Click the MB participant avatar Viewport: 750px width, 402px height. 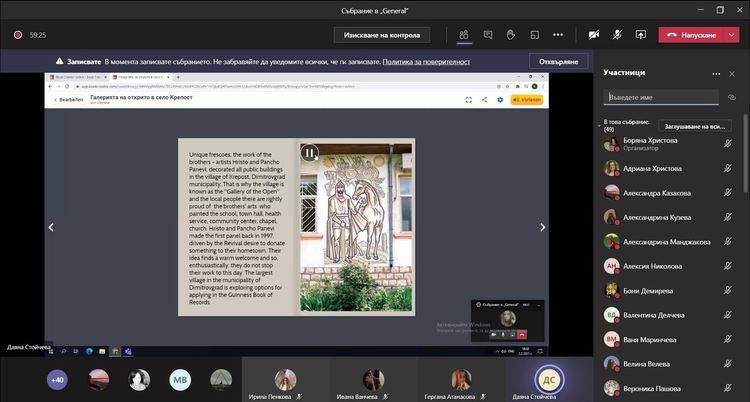click(180, 380)
